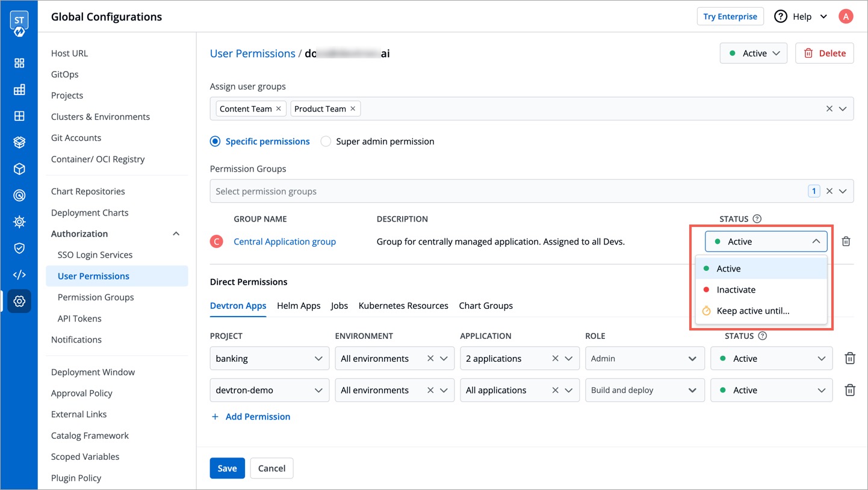868x490 pixels.
Task: Open the second sidebar icon, a grid table
Action: coord(19,90)
